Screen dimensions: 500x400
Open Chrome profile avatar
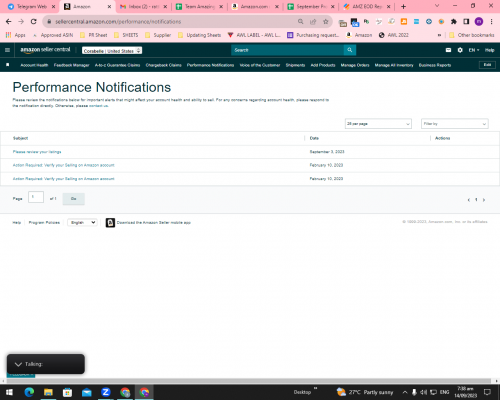pos(479,22)
